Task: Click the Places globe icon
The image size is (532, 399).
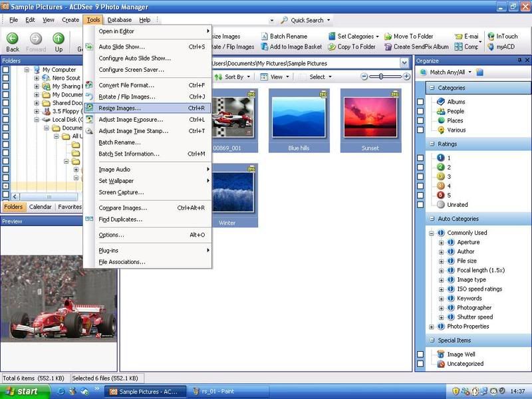Action: [441, 120]
